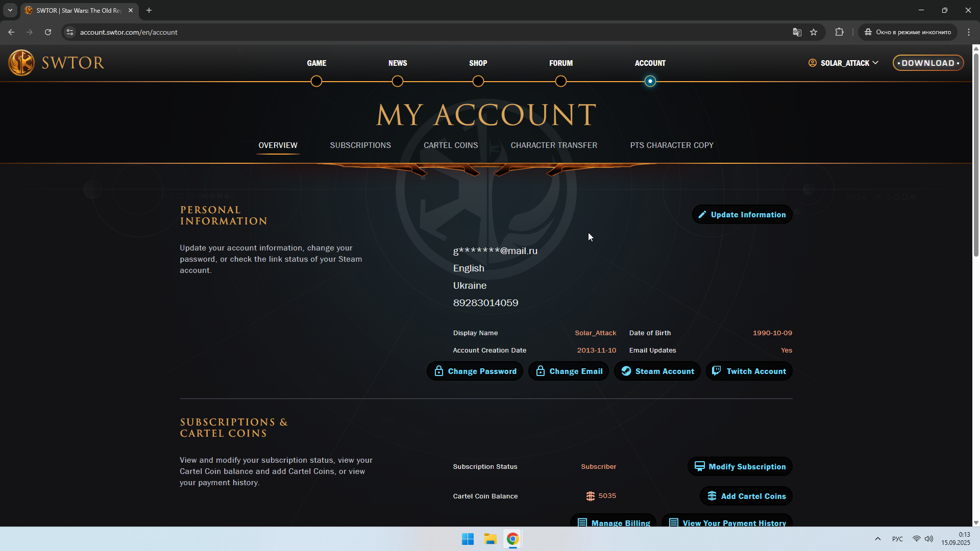980x551 pixels.
Task: Open the FORUM menu
Action: pos(561,63)
